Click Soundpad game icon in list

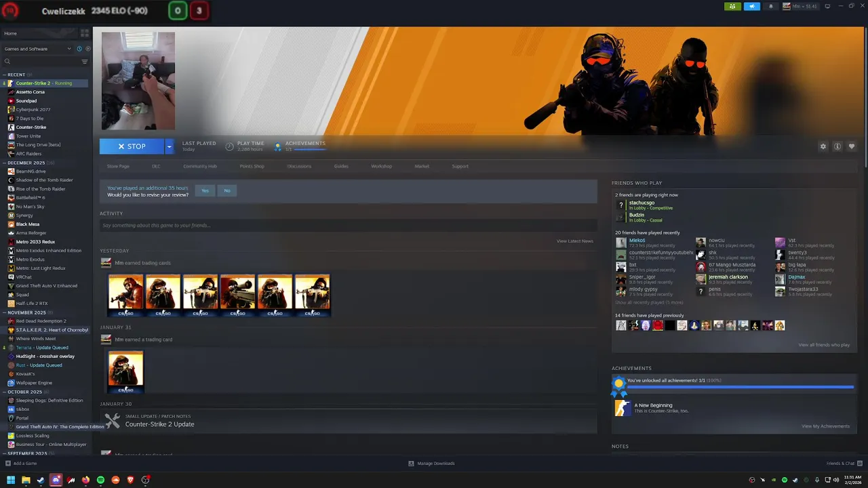[x=11, y=101]
